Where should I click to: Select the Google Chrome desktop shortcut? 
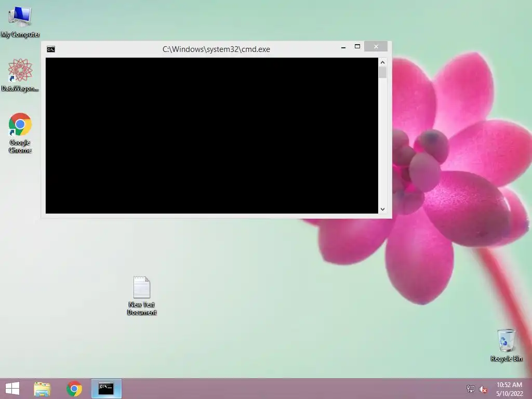tap(20, 132)
